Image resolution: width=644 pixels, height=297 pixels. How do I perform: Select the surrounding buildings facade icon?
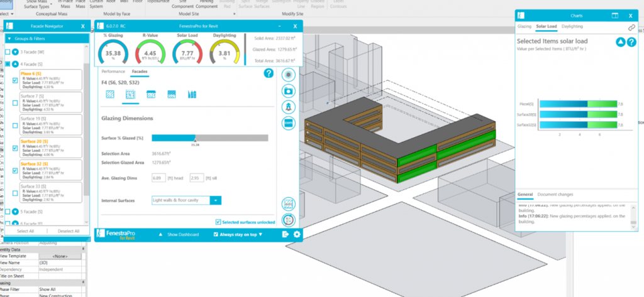pyautogui.click(x=192, y=94)
